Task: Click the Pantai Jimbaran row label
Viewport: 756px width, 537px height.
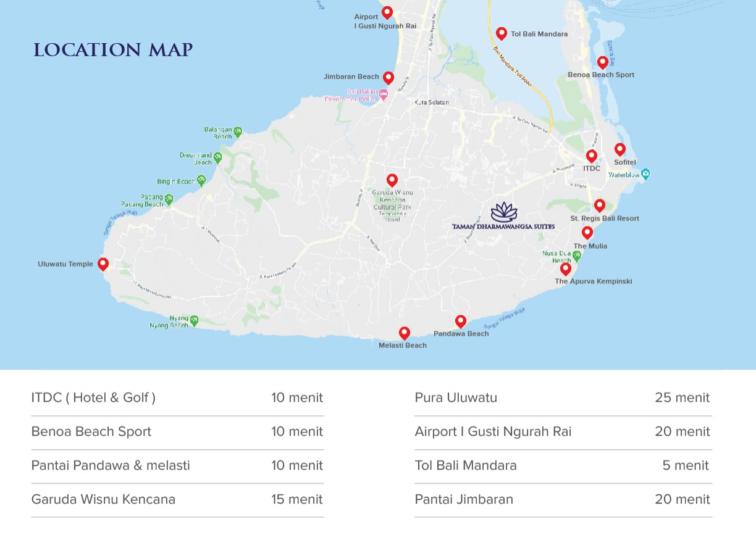Action: click(x=464, y=499)
